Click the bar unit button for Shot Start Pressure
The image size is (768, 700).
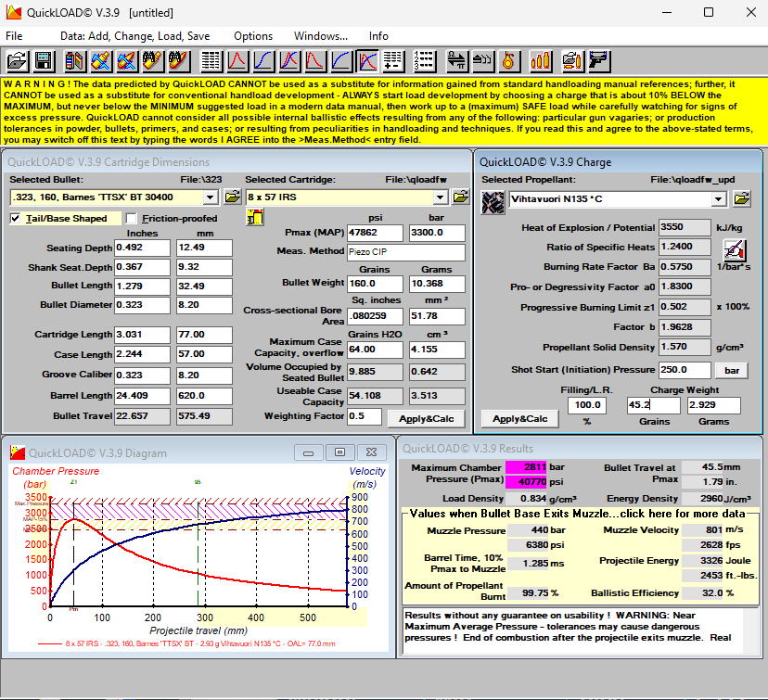[732, 369]
